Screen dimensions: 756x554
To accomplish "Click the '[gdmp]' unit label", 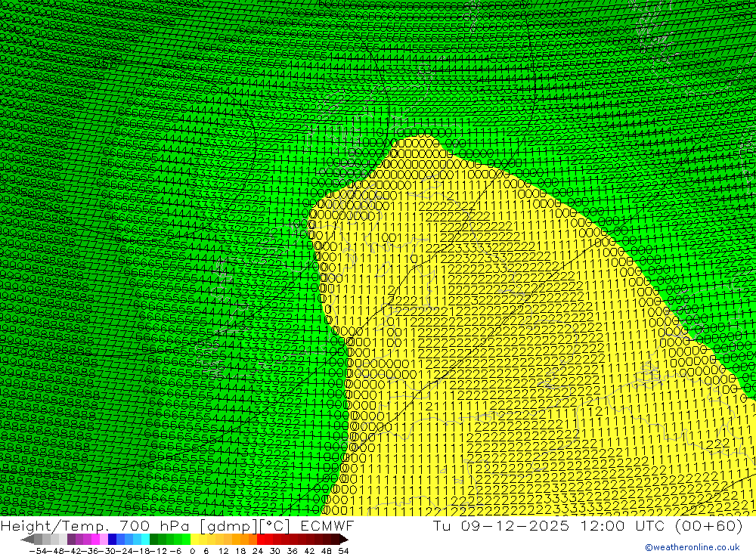I will click(228, 526).
